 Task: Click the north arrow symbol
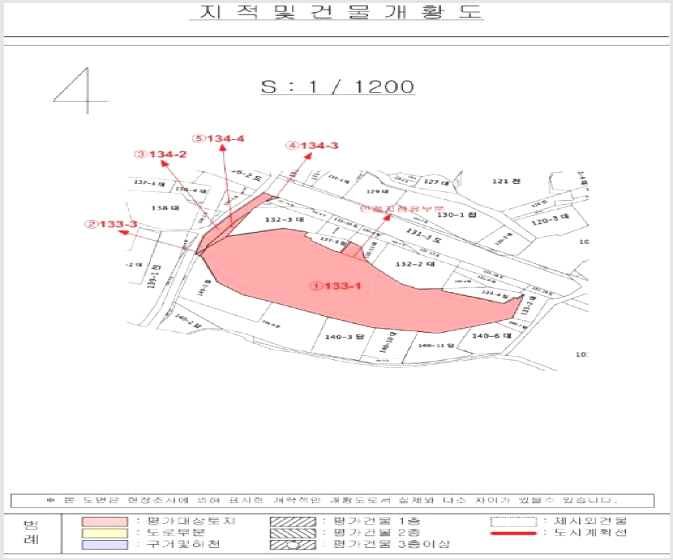(81, 90)
